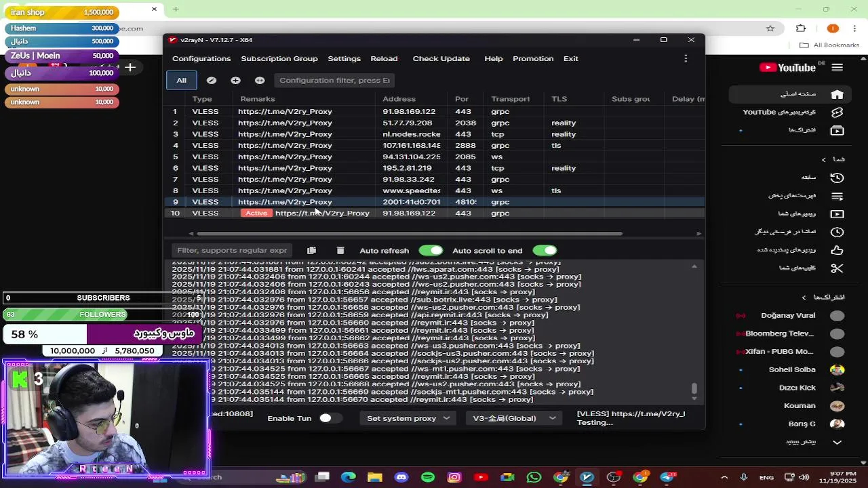Toggle the Auto refresh switch
Screen dimensions: 868x488
tap(431, 251)
